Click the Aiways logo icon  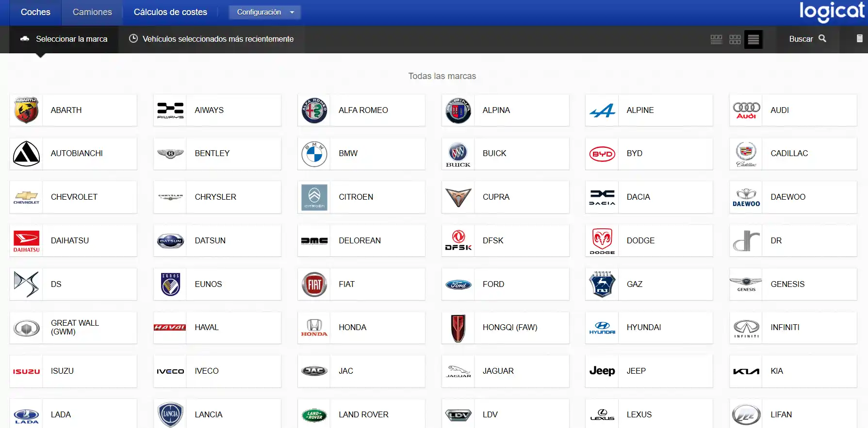coord(170,111)
